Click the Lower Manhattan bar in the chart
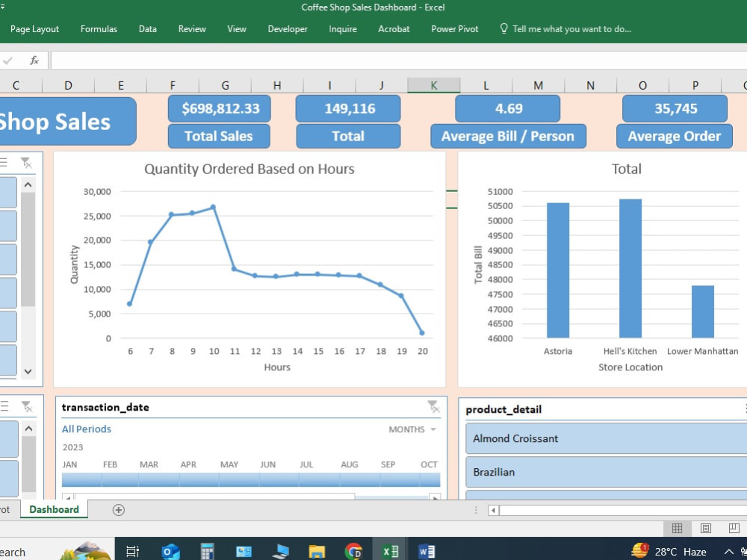 tap(703, 312)
